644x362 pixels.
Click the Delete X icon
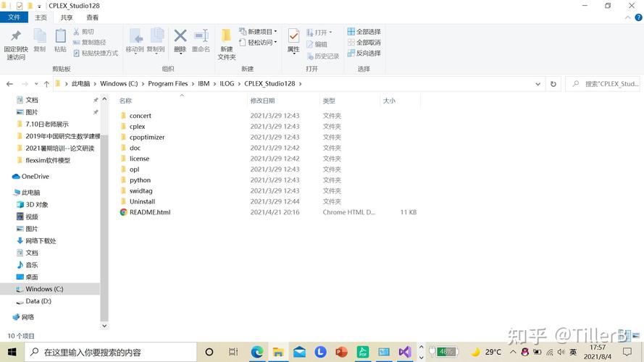pyautogui.click(x=180, y=35)
